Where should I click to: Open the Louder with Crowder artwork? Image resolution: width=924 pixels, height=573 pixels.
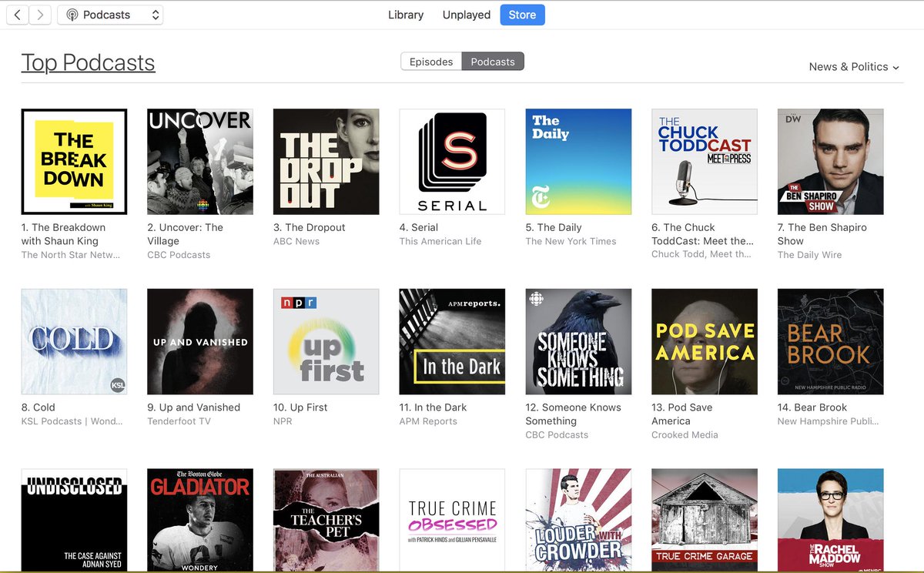579,520
